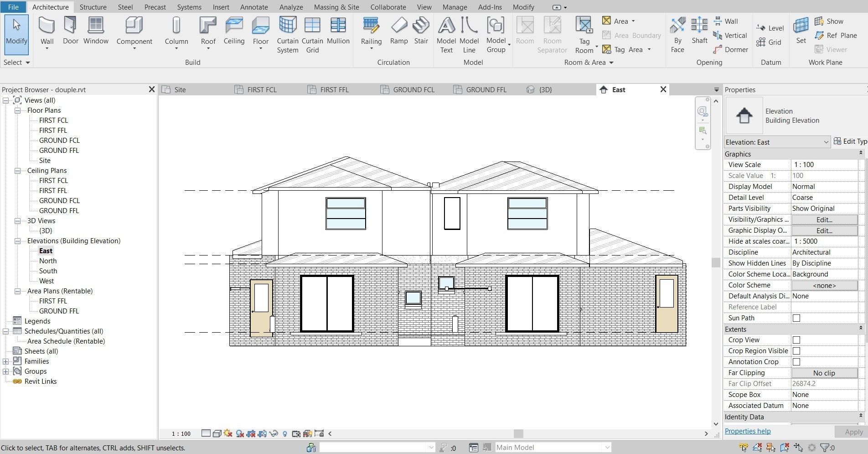Select Area Schedule (Rentable) in browser
Viewport: 868px width, 454px height.
66,341
